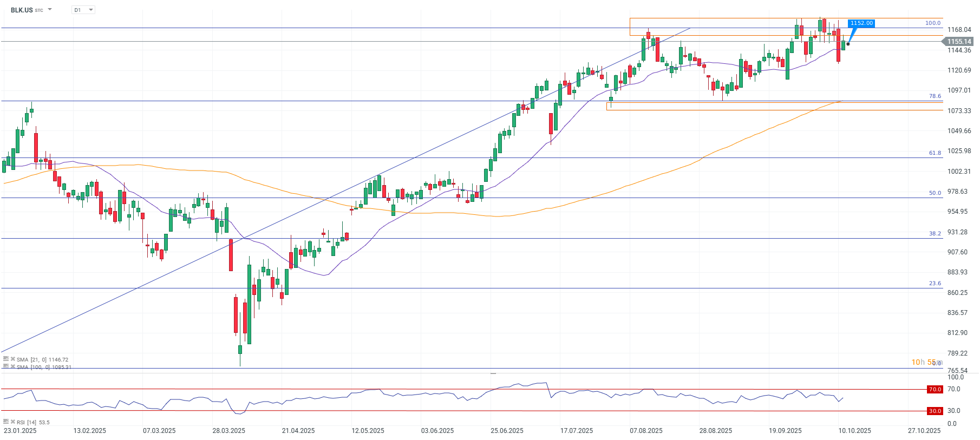
Task: Click the 10.10.2025 date on time axis
Action: tap(855, 431)
